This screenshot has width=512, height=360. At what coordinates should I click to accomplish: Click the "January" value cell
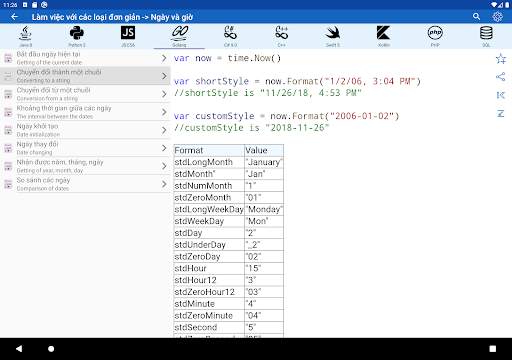pyautogui.click(x=264, y=162)
